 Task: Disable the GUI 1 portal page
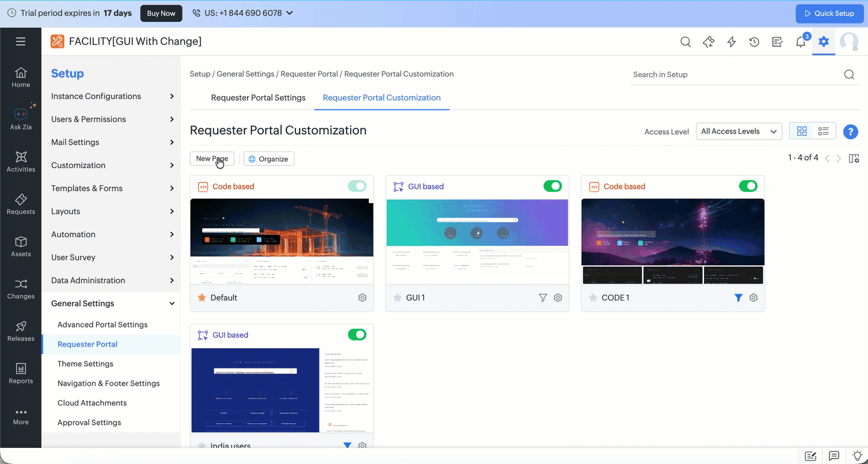click(x=553, y=186)
